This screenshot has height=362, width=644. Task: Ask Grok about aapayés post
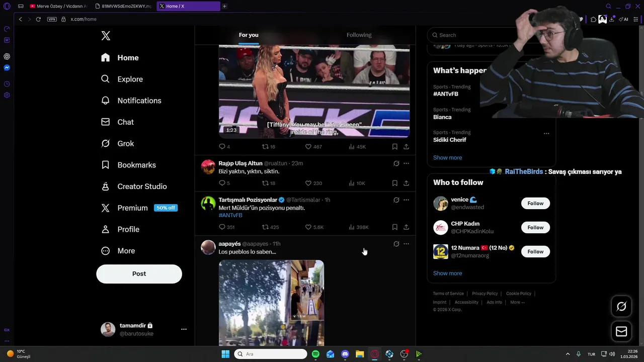coord(396,244)
